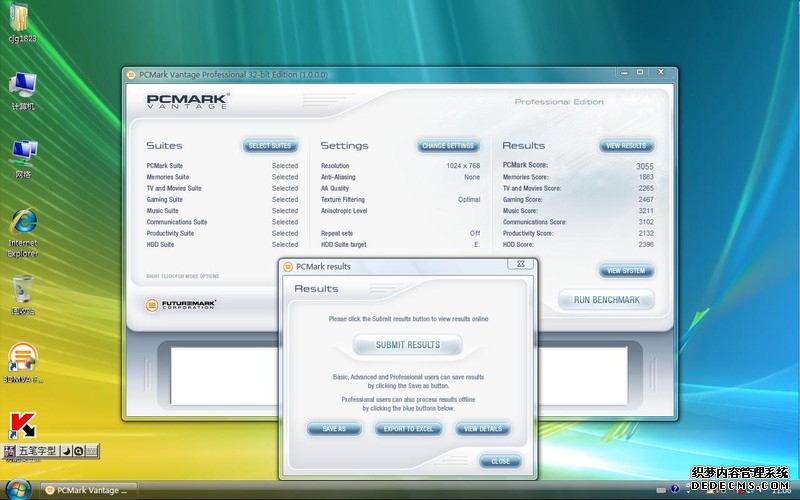Screen dimensions: 800x500
Task: Click the Communications Score value 3102
Action: click(x=646, y=222)
